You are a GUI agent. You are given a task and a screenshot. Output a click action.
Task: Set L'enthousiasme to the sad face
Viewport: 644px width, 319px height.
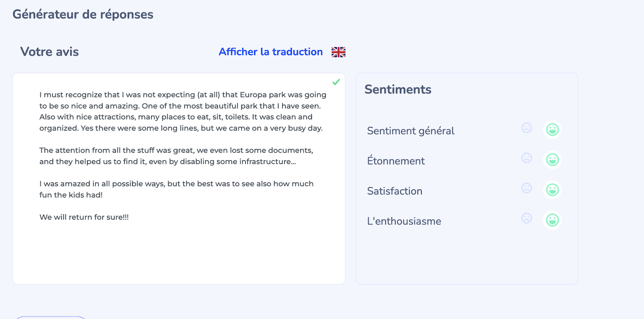tap(526, 218)
